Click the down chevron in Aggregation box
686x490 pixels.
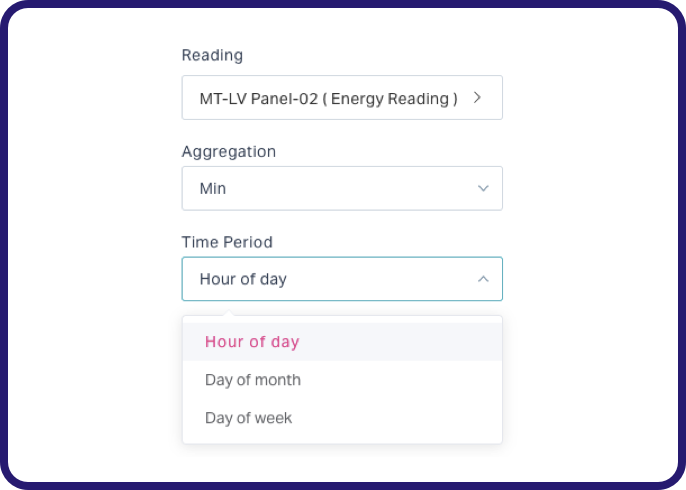click(x=483, y=188)
